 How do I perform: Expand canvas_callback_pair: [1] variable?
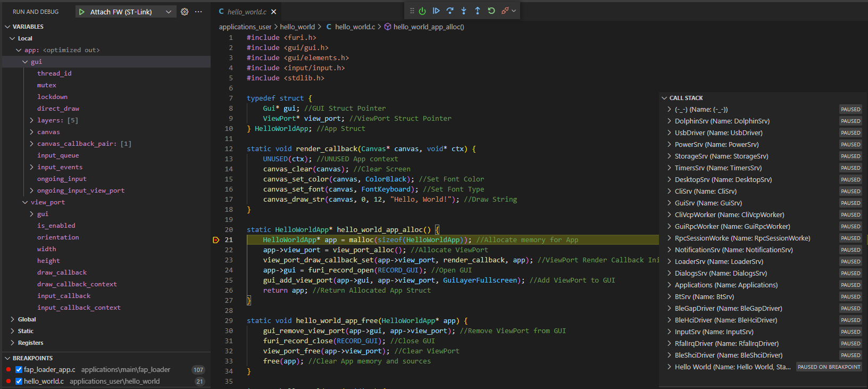point(31,144)
